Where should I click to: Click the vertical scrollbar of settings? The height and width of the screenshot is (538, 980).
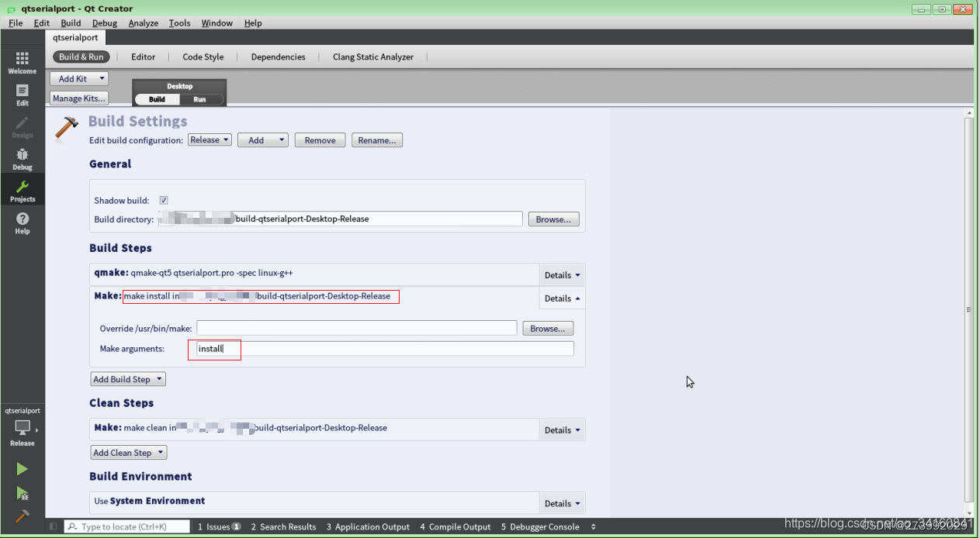[x=968, y=309]
